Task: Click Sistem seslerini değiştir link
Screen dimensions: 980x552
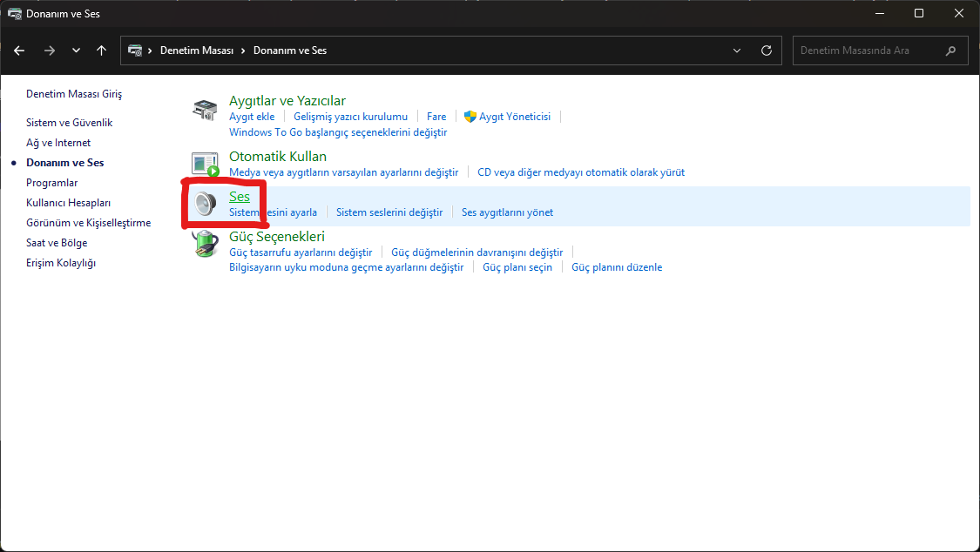Action: click(389, 212)
